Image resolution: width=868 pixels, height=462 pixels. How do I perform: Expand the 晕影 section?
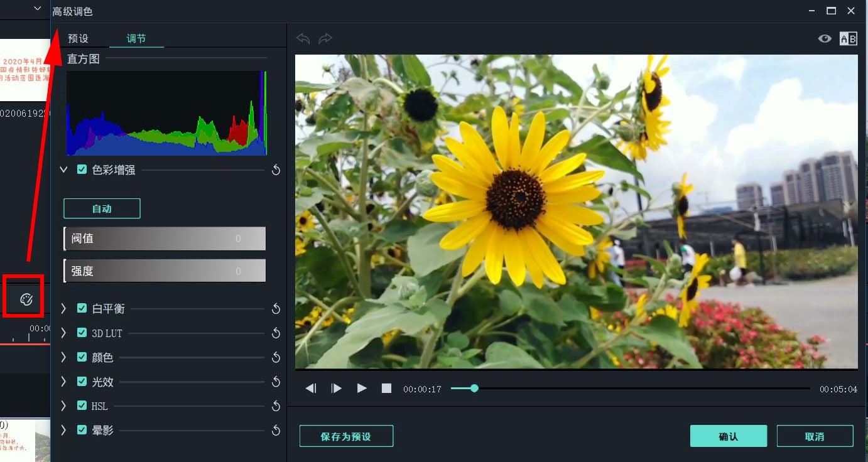63,430
